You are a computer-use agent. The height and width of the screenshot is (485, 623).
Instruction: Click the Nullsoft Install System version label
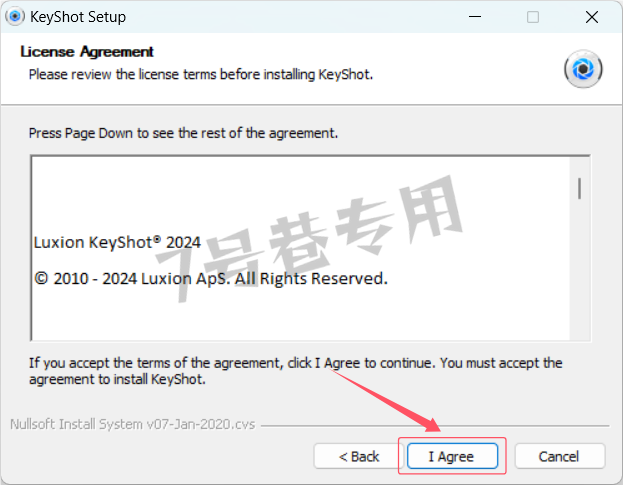[132, 424]
